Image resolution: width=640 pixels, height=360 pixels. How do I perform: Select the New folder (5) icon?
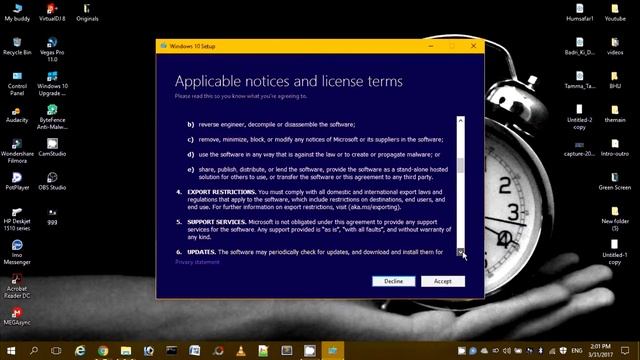615,218
